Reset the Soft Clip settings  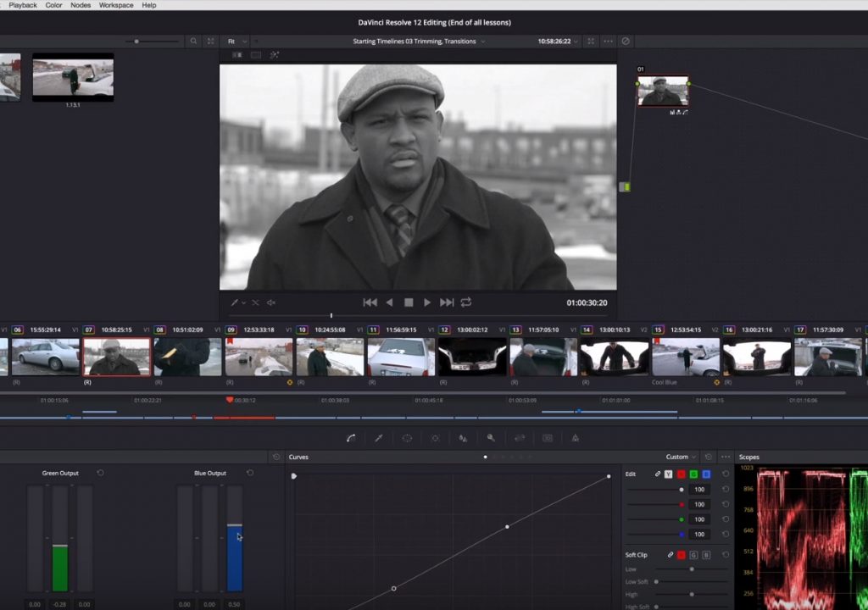click(726, 555)
